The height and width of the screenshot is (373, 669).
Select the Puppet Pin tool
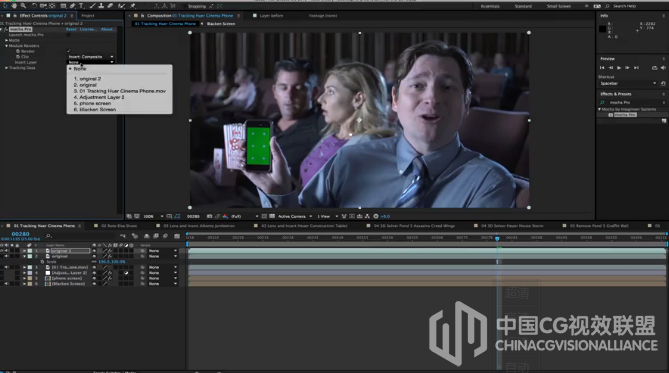click(x=133, y=6)
